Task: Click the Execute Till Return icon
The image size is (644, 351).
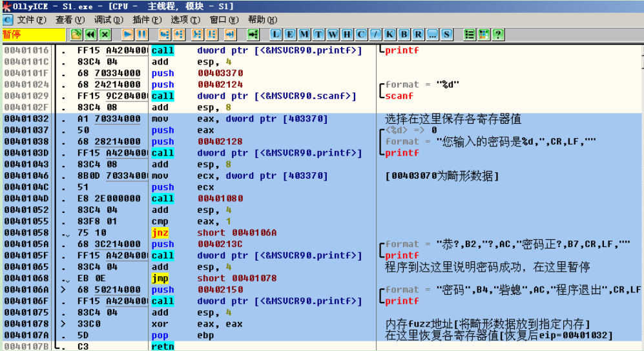Action: pyautogui.click(x=230, y=34)
